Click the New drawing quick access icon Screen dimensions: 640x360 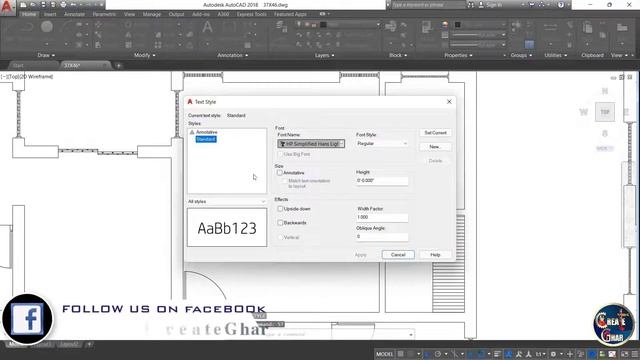click(23, 5)
